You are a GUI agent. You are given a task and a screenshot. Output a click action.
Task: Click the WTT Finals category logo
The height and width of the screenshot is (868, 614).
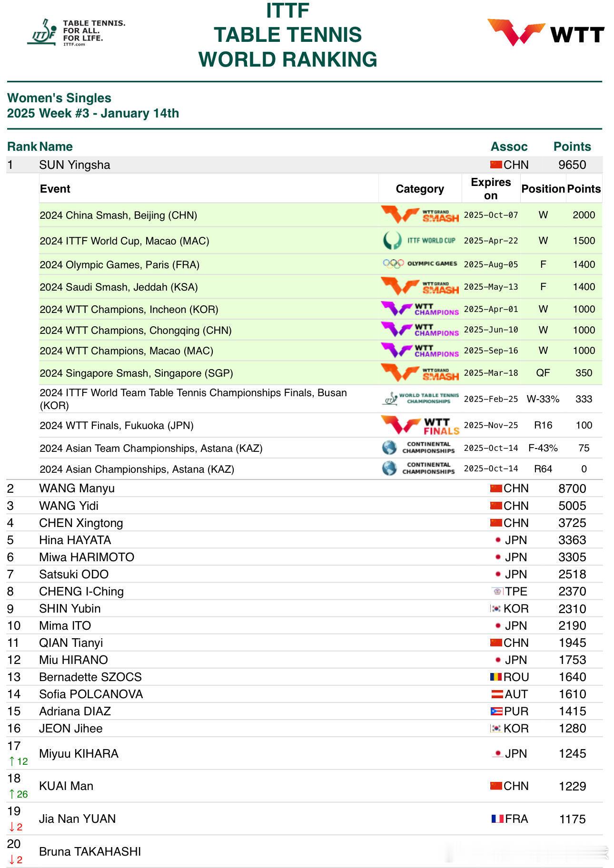pos(420,425)
